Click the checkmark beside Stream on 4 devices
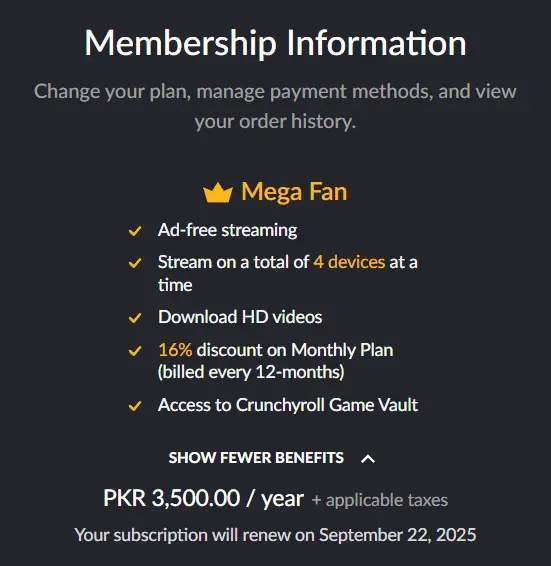Image resolution: width=551 pixels, height=566 pixels. coord(135,262)
